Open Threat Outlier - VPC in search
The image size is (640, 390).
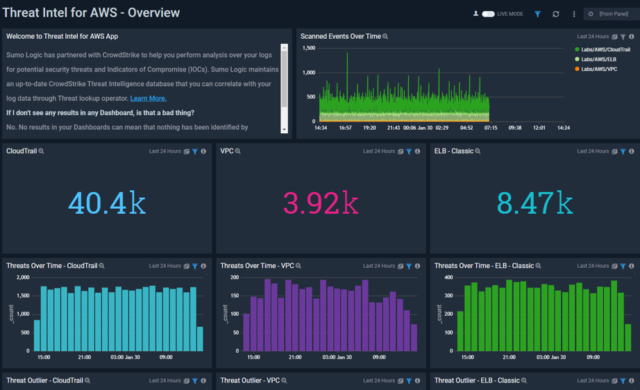[x=284, y=380]
